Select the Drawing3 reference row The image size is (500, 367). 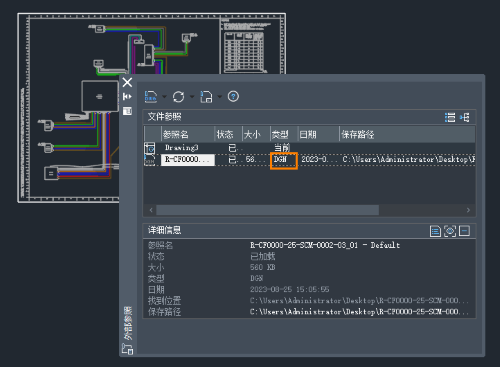310,148
